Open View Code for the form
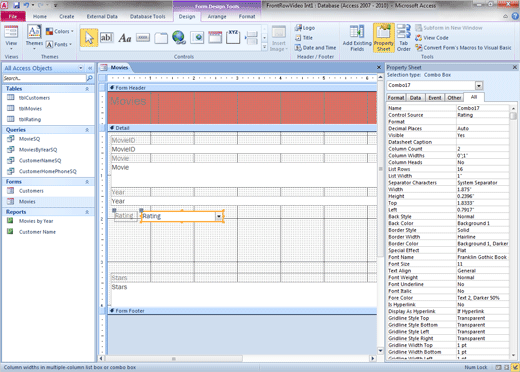This screenshot has height=372, width=520. pos(432,38)
